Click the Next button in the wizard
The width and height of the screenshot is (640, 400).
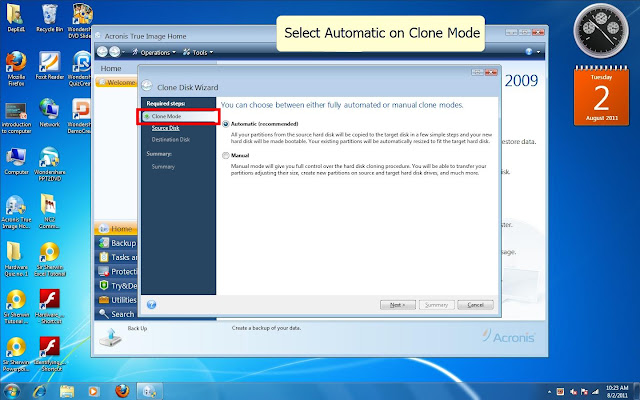pyautogui.click(x=398, y=305)
